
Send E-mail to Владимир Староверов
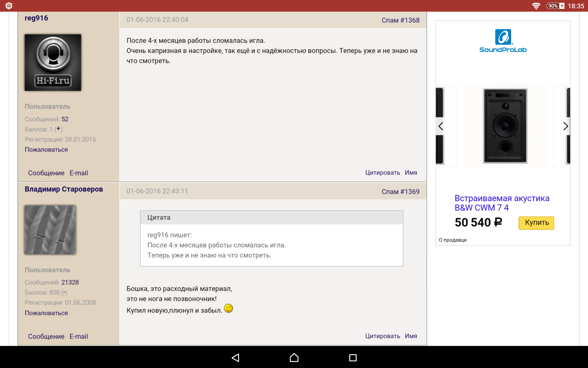pyautogui.click(x=79, y=336)
